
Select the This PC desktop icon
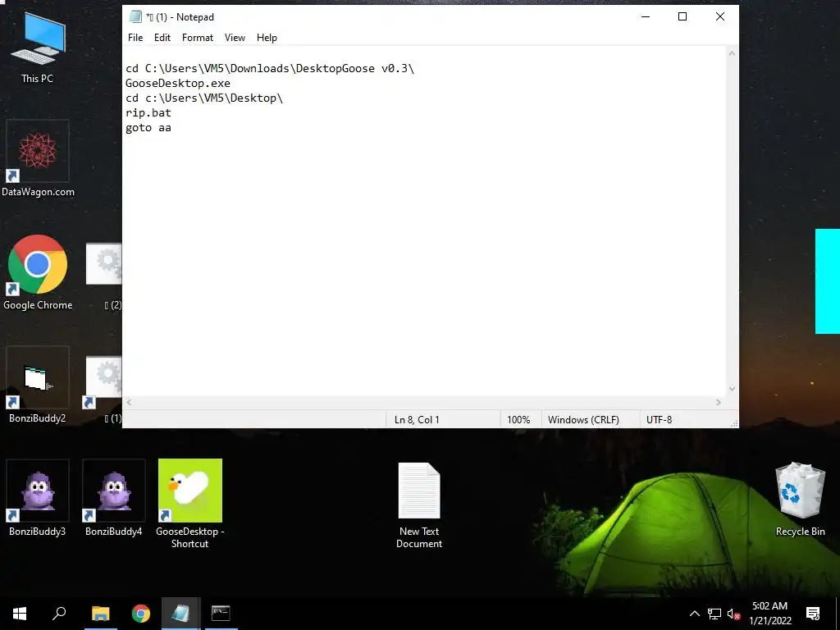[x=38, y=48]
